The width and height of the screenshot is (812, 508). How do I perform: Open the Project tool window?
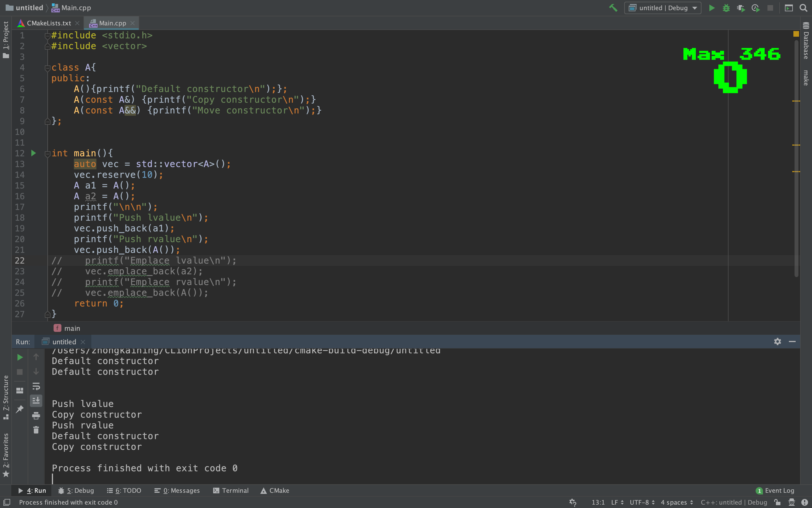point(6,40)
